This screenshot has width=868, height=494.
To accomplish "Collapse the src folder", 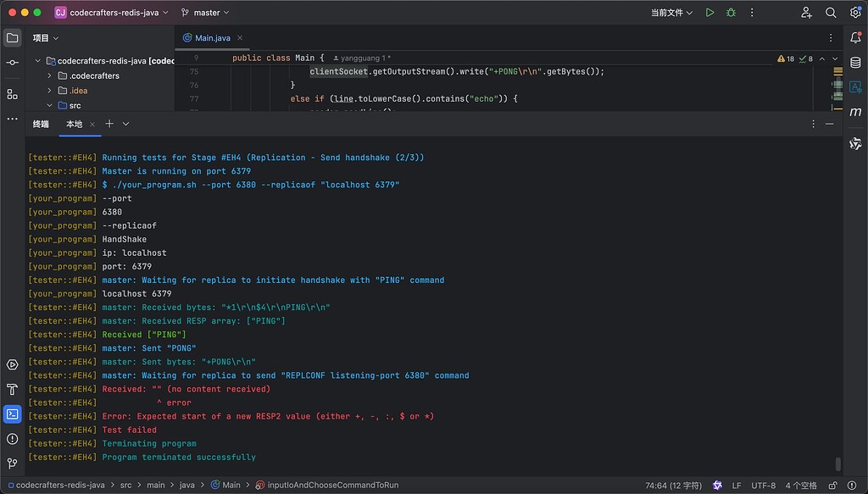I will (48, 105).
